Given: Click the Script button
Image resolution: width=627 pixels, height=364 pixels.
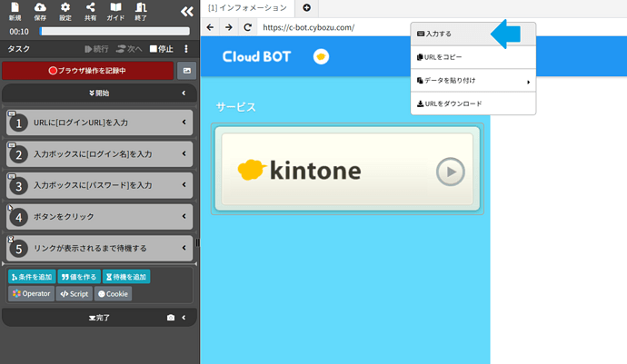Looking at the screenshot, I should [x=75, y=294].
